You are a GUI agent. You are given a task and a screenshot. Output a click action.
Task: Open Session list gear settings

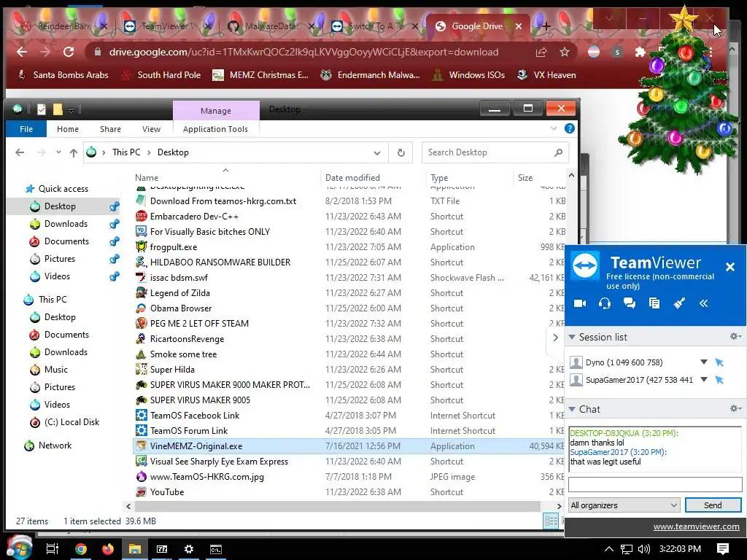(x=735, y=337)
